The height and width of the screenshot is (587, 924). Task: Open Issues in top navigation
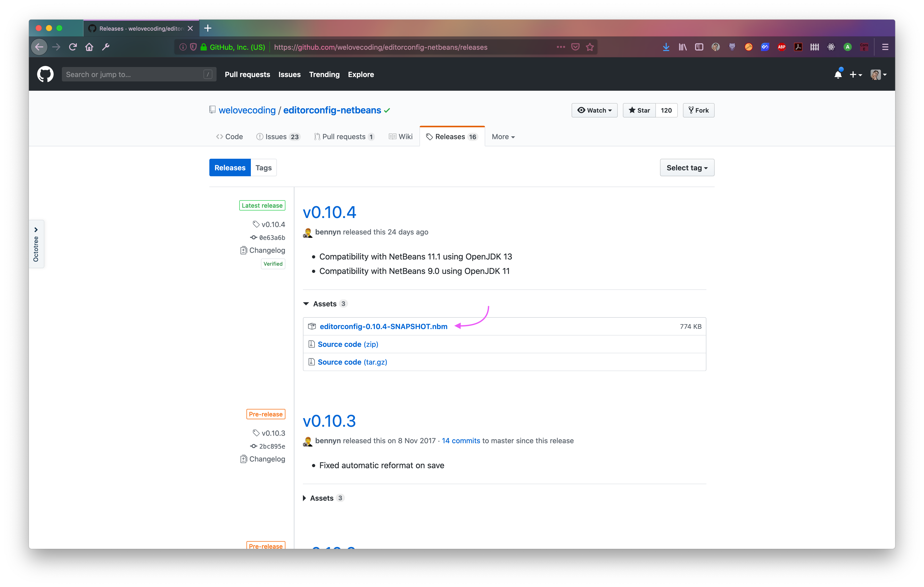(x=289, y=74)
